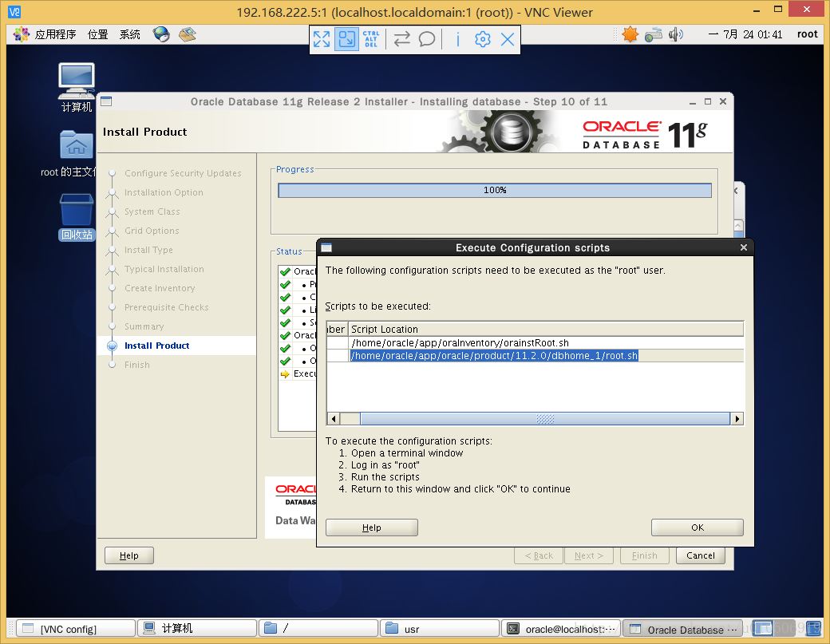Click installer Cancel button

point(701,555)
